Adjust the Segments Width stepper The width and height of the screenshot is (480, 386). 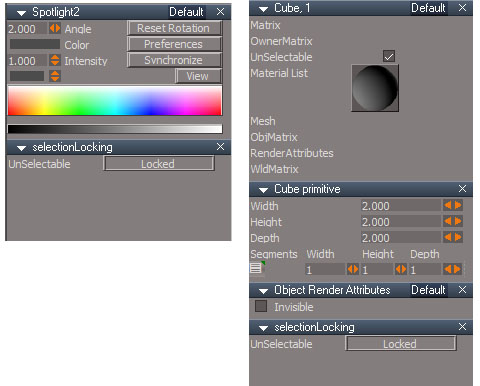point(353,269)
